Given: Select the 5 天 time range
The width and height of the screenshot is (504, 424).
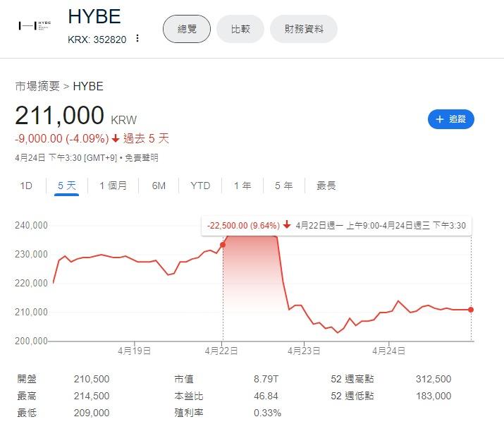Looking at the screenshot, I should 66,186.
